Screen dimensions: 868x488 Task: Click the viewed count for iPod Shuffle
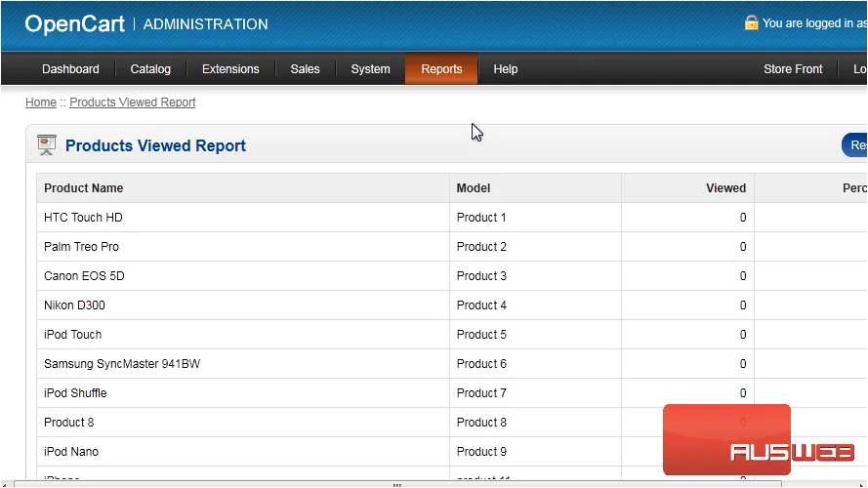[x=743, y=393]
